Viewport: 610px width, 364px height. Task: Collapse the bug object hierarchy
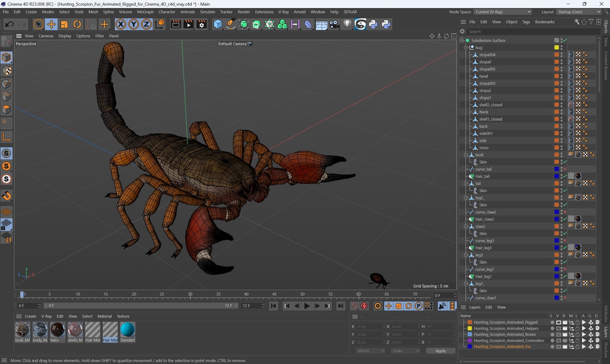(x=466, y=48)
